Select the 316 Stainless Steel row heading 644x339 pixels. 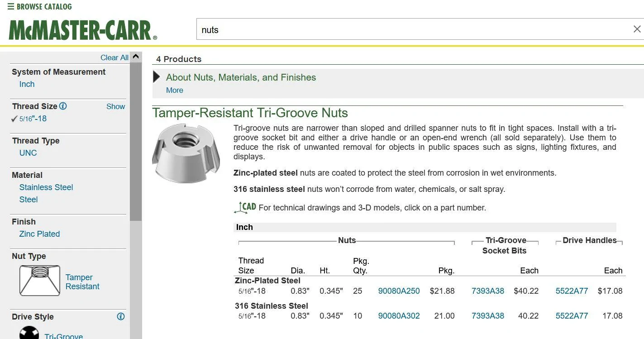click(272, 306)
